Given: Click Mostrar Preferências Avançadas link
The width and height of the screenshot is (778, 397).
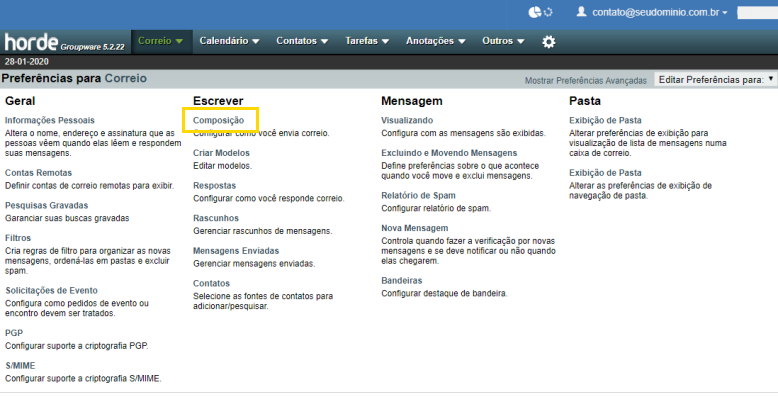Looking at the screenshot, I should pyautogui.click(x=585, y=80).
